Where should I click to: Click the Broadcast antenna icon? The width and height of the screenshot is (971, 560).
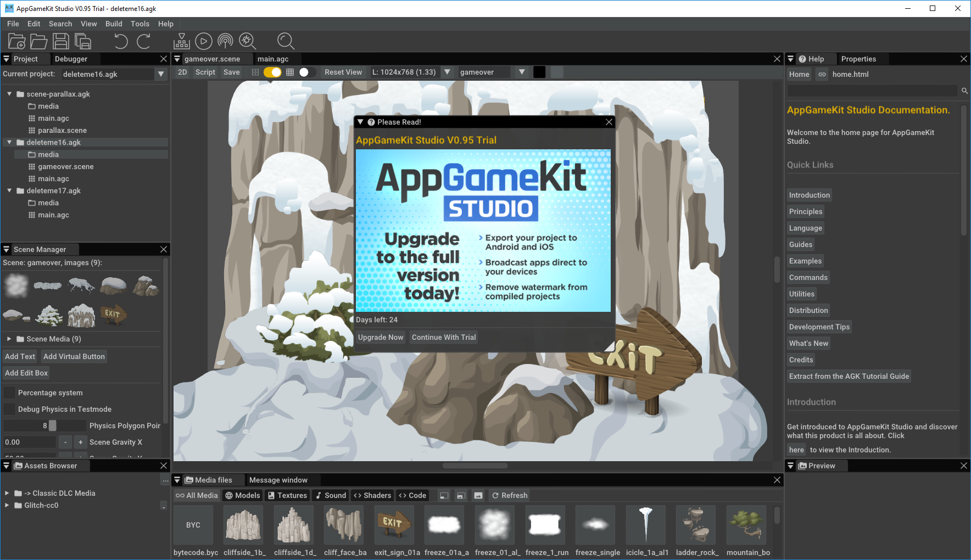click(225, 41)
